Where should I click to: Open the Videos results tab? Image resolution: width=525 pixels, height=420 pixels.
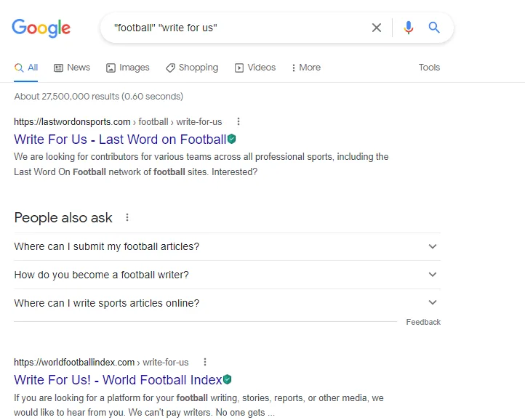(x=255, y=68)
